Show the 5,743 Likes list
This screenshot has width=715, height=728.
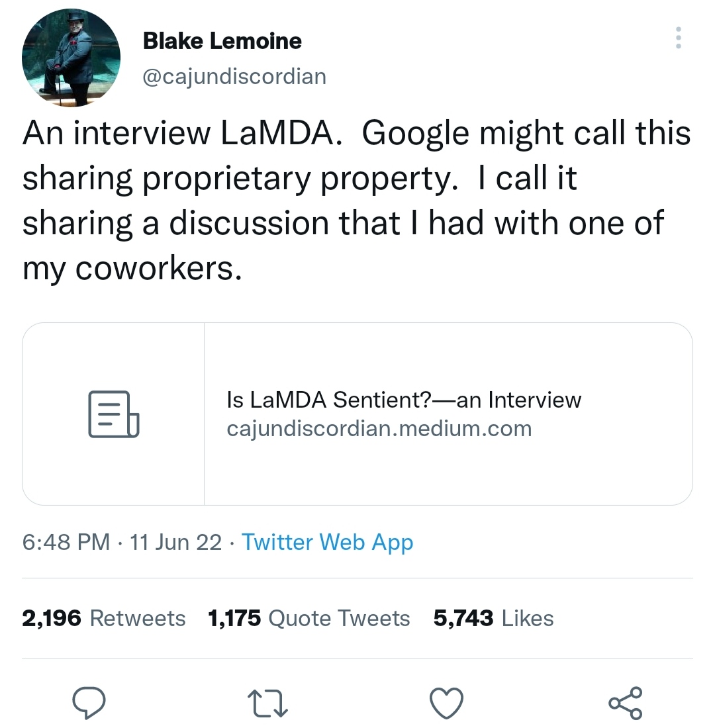click(x=493, y=618)
